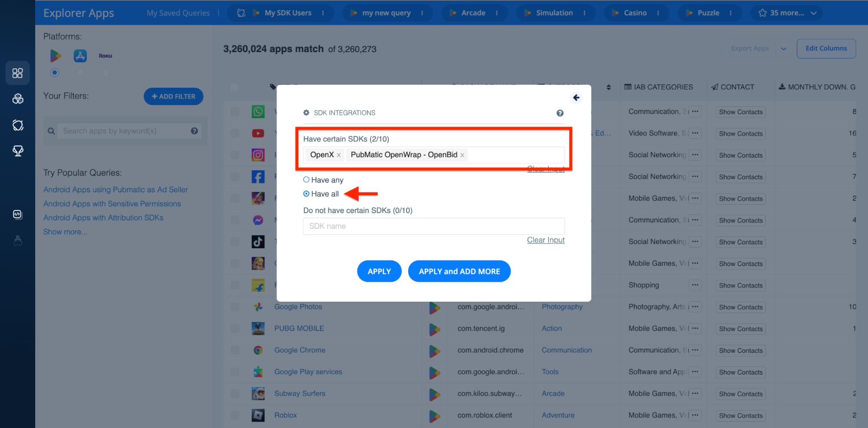Viewport: 868px width, 428px height.
Task: Select the "Have any" radio option
Action: pos(306,180)
